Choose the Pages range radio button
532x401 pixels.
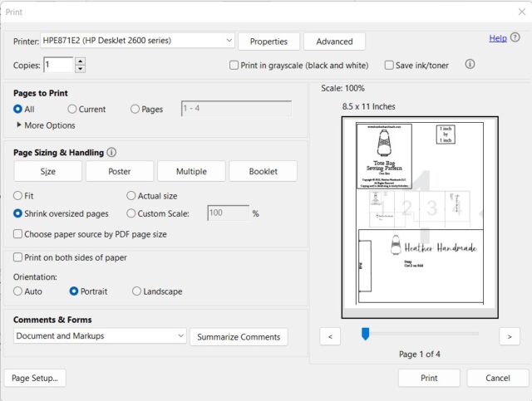135,109
